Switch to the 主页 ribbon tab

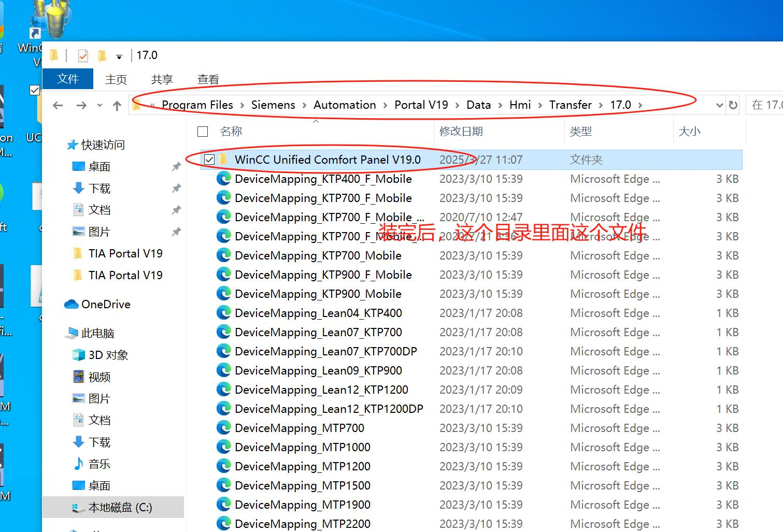pos(116,79)
